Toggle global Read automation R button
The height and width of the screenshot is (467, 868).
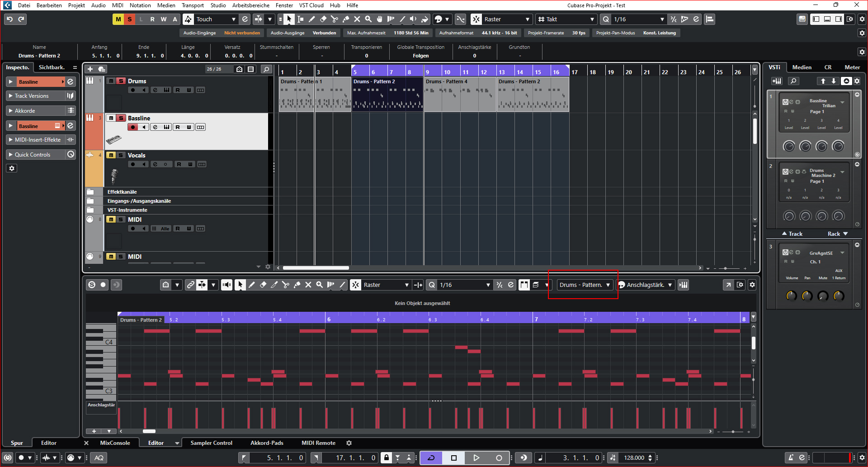[152, 19]
